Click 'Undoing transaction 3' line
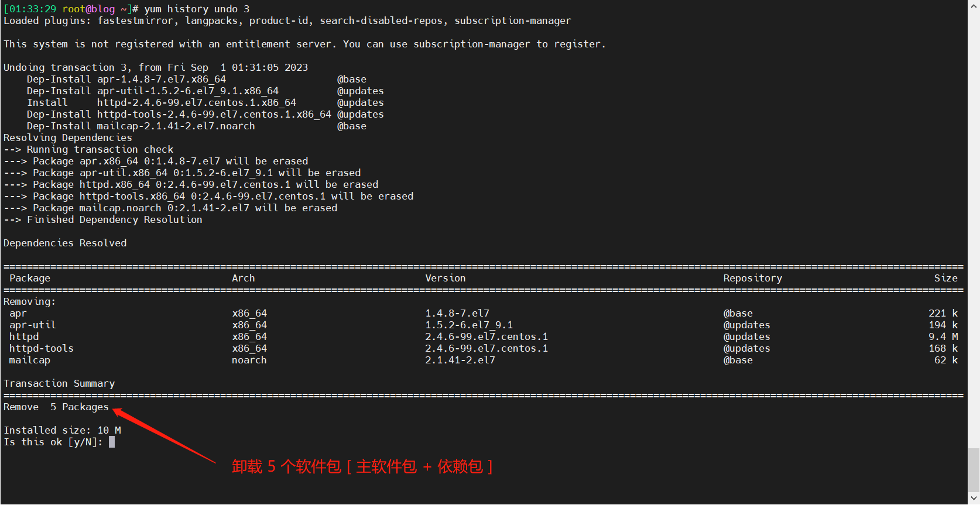The image size is (980, 505). click(156, 67)
